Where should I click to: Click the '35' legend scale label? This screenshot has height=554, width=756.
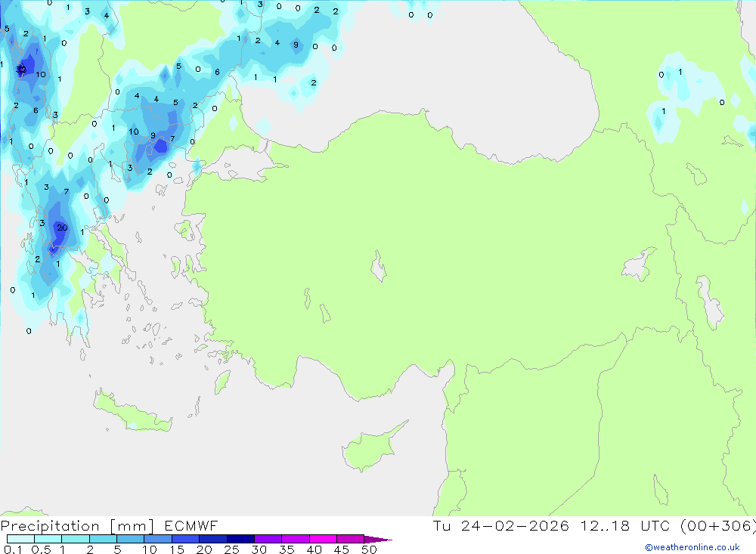(x=287, y=549)
